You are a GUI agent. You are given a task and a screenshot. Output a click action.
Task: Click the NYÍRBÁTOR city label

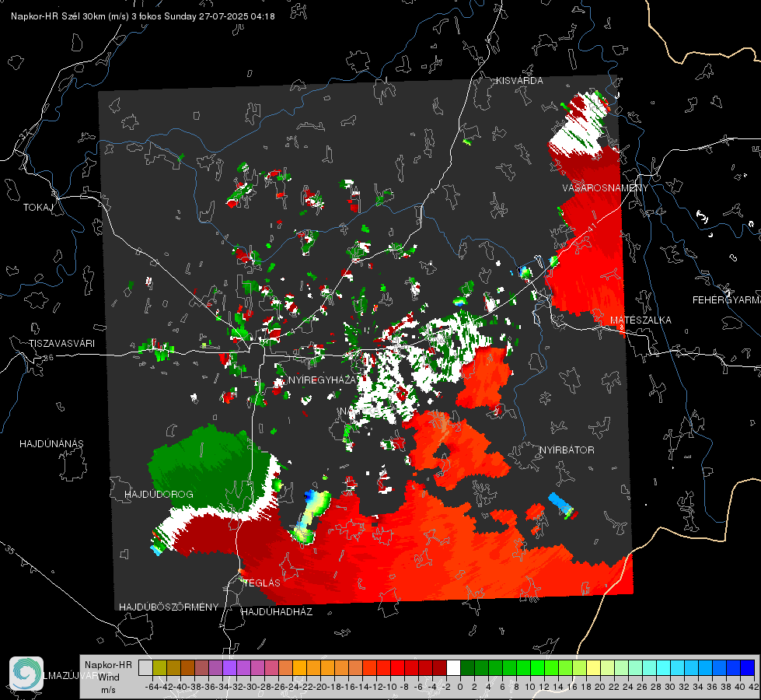point(567,450)
